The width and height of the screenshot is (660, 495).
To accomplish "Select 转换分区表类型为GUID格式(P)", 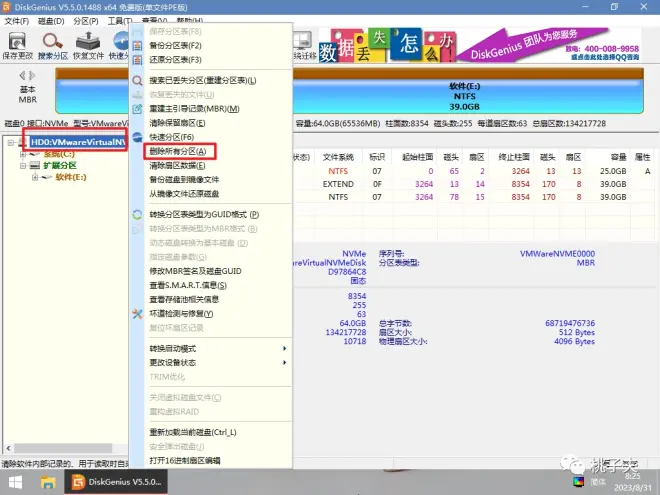I will pos(204,215).
